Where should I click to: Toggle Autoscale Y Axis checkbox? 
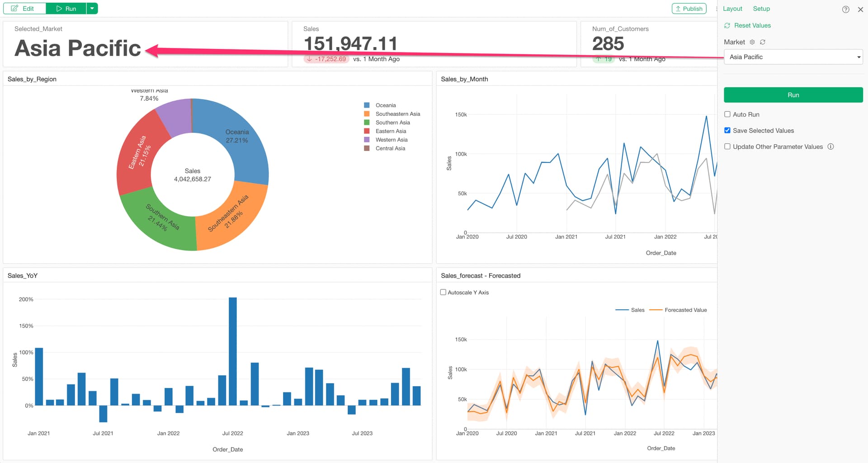pyautogui.click(x=443, y=293)
